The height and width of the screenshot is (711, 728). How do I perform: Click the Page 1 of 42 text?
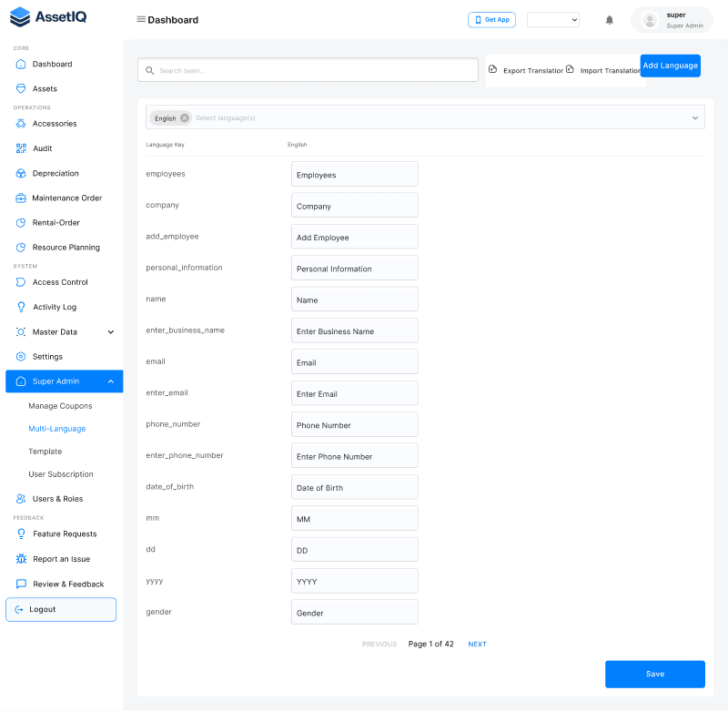click(x=430, y=645)
